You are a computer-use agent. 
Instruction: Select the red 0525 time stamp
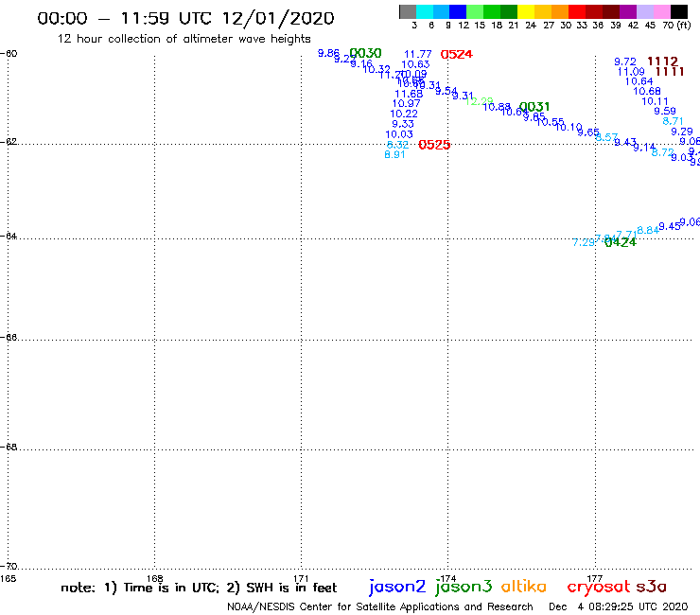coord(434,145)
